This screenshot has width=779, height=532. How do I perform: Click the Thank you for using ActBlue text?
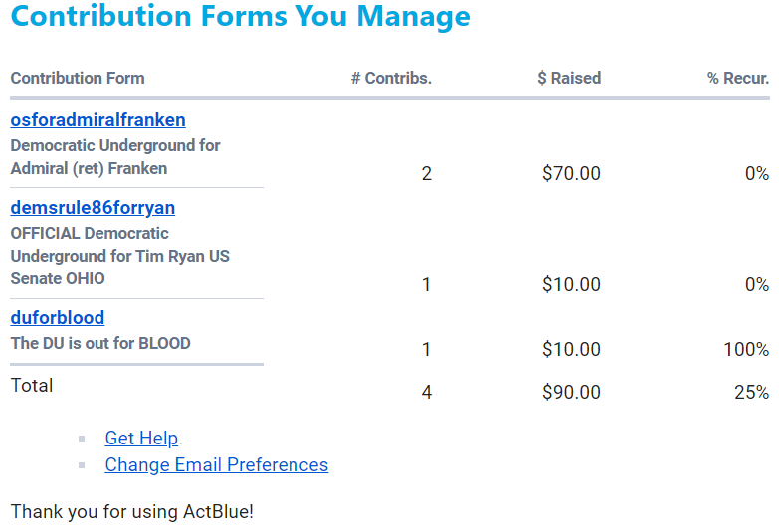click(x=132, y=513)
